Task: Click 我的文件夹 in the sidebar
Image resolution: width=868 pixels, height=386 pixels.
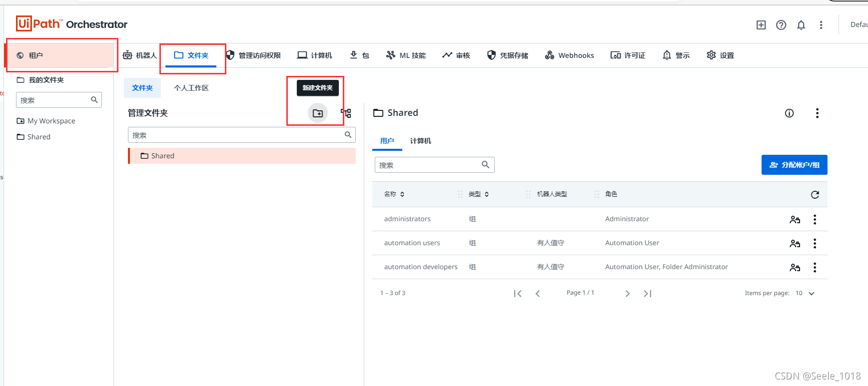Action: 41,80
